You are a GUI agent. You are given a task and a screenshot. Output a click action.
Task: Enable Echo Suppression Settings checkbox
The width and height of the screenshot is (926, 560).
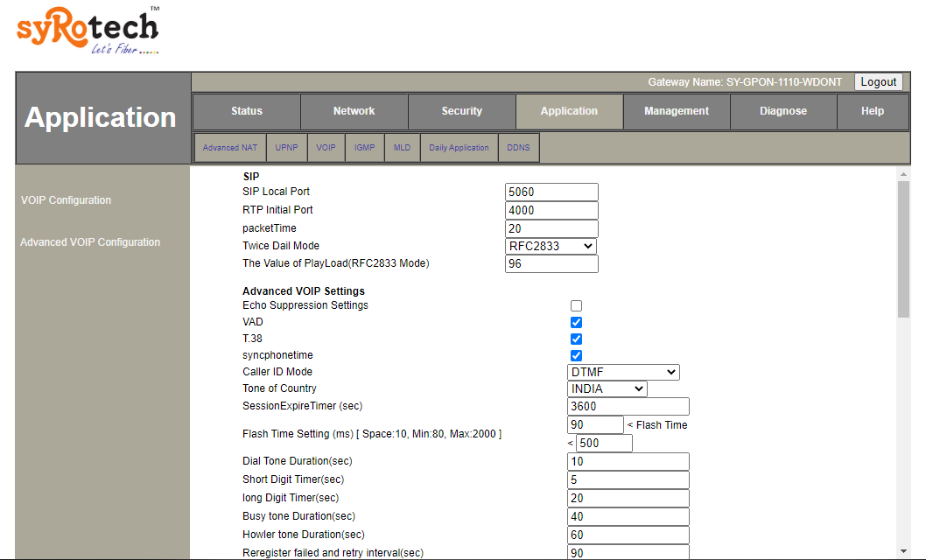pyautogui.click(x=576, y=305)
